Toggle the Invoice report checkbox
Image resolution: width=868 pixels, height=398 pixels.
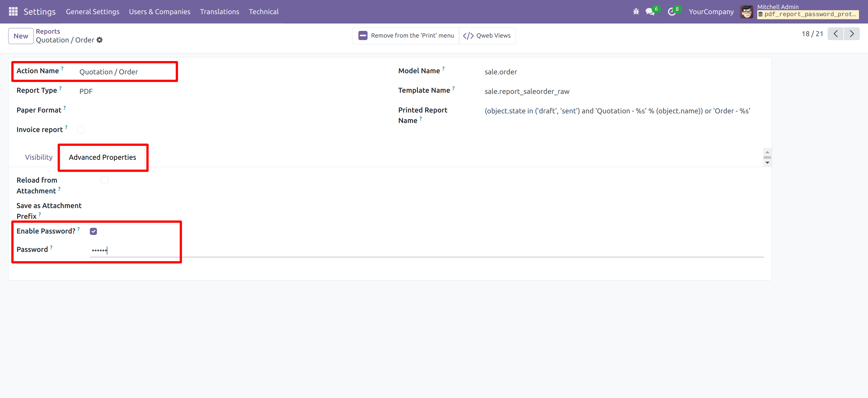[x=81, y=130]
